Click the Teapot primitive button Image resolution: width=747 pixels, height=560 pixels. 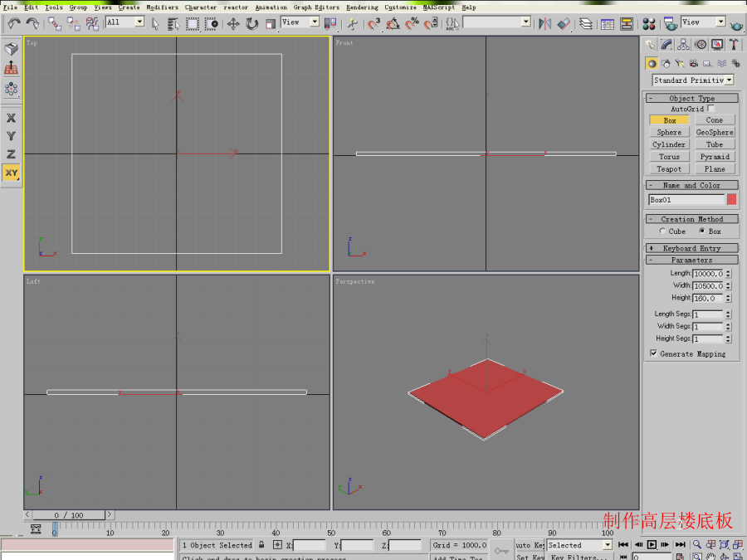[669, 169]
